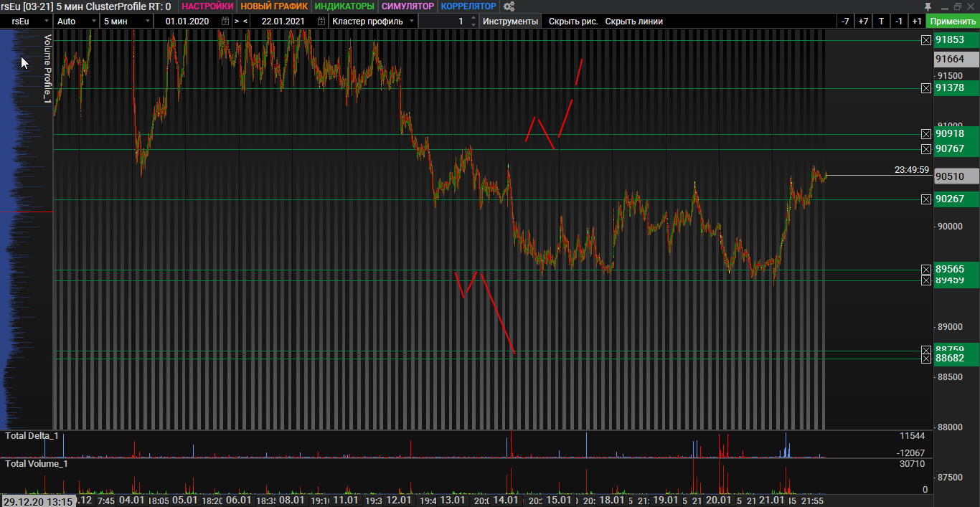The height and width of the screenshot is (507, 980).
Task: Delete the 89565 level line
Action: click(926, 270)
